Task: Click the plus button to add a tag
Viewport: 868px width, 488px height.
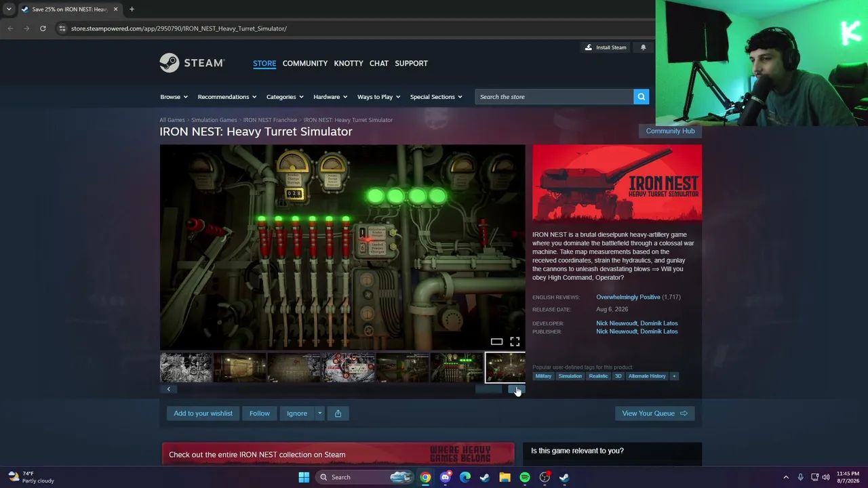Action: click(674, 376)
